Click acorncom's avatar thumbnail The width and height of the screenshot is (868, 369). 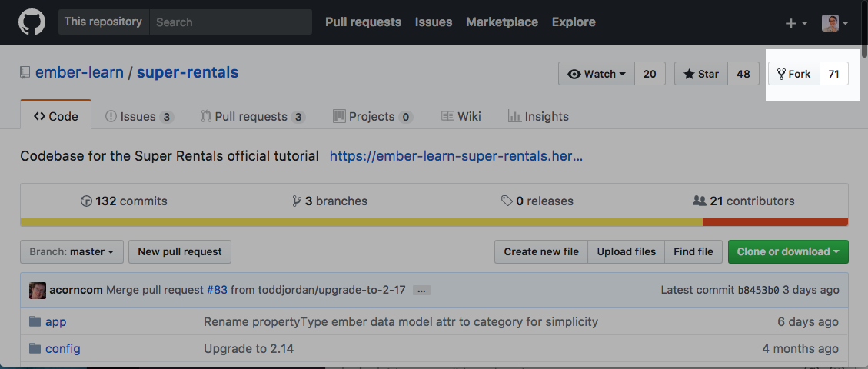(38, 290)
